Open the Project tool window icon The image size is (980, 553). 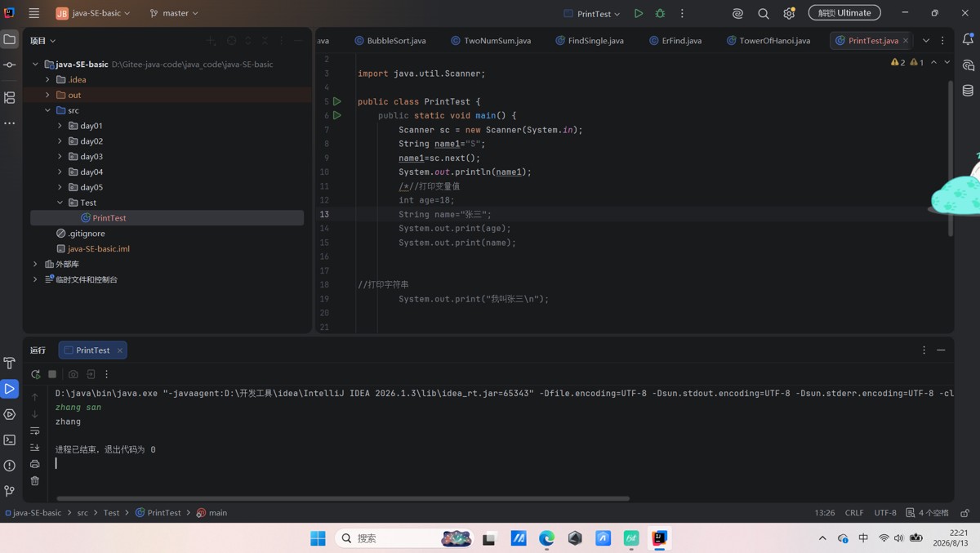(10, 39)
